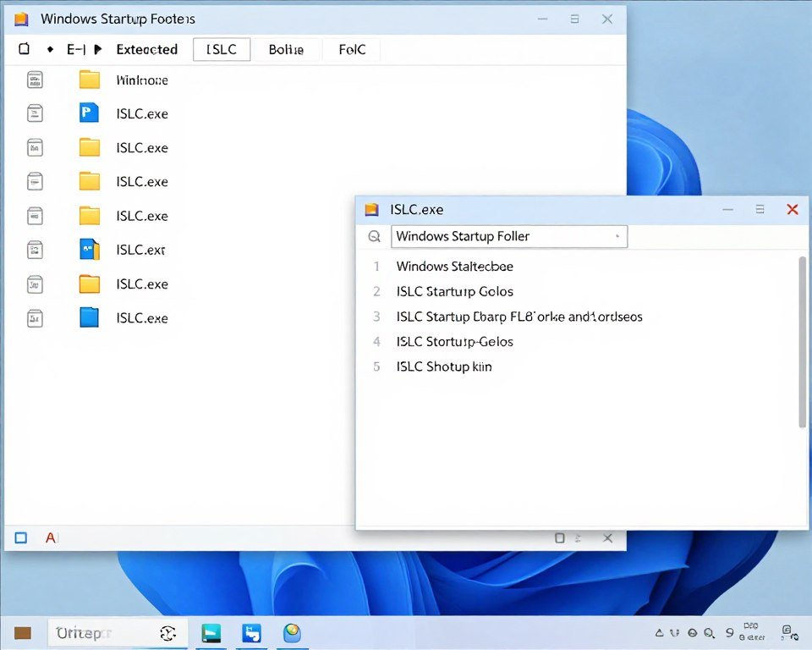Select the Windows Staltecbee search result

pos(454,266)
